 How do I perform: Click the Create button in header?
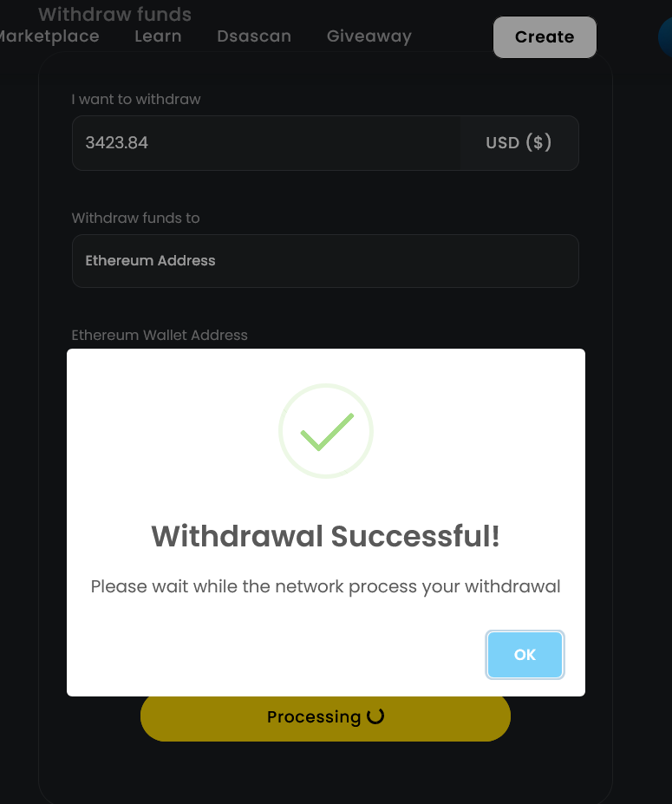pos(545,37)
